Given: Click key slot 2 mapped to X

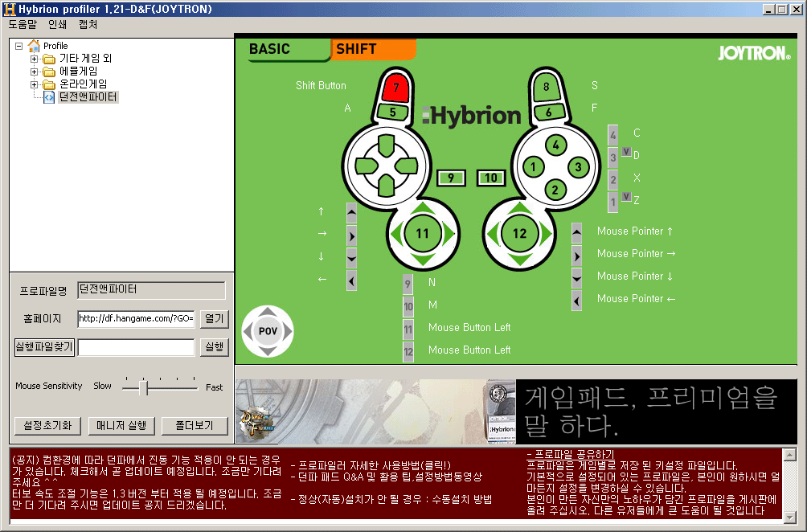Looking at the screenshot, I should coord(612,180).
